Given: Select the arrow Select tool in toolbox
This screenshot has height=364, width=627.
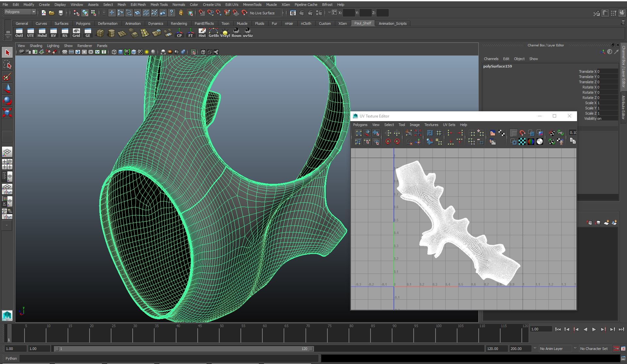Looking at the screenshot, I should coord(7,53).
